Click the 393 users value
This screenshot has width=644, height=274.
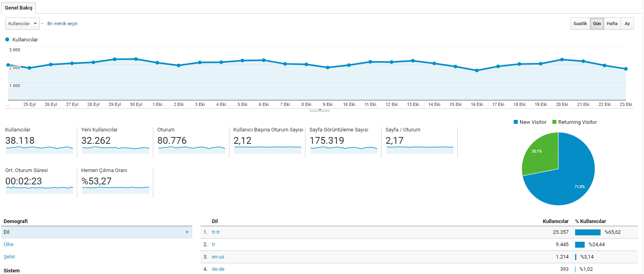(564, 269)
